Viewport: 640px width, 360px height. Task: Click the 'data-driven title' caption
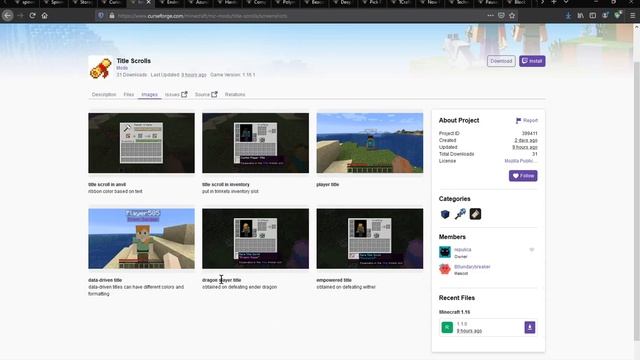[105, 280]
